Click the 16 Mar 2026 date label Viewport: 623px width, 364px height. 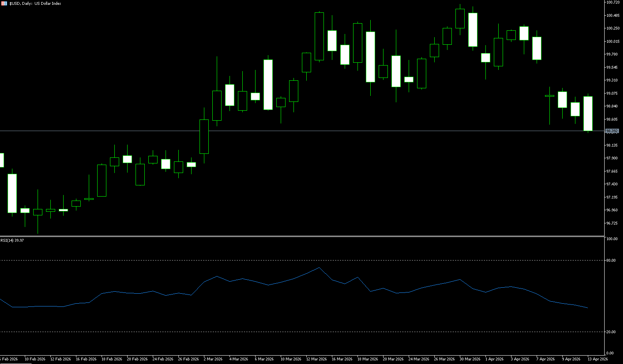(342, 359)
